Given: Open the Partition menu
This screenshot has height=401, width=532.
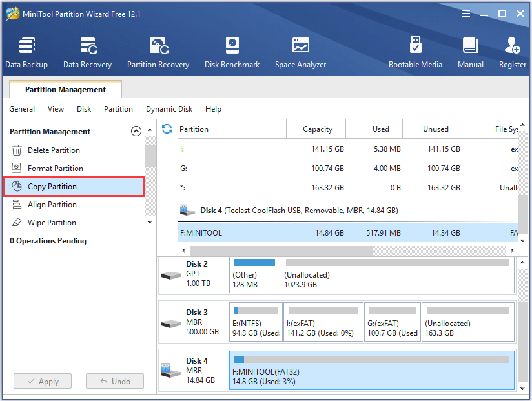Looking at the screenshot, I should click(118, 109).
